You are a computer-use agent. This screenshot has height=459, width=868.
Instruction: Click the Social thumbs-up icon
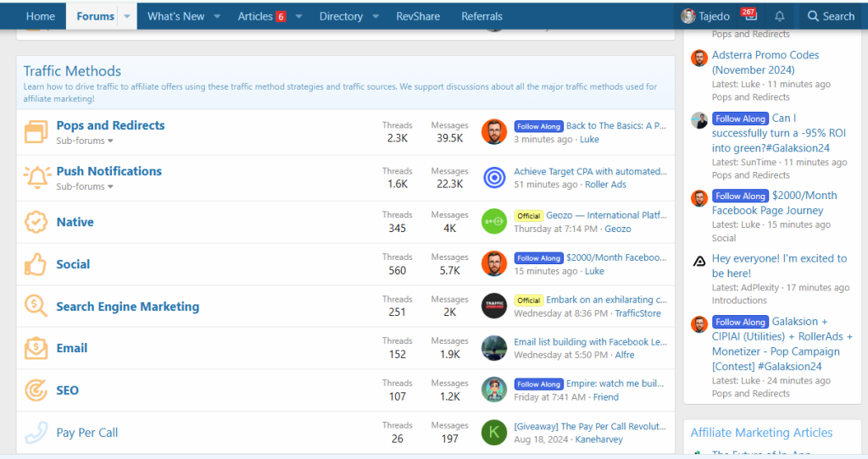tap(36, 264)
